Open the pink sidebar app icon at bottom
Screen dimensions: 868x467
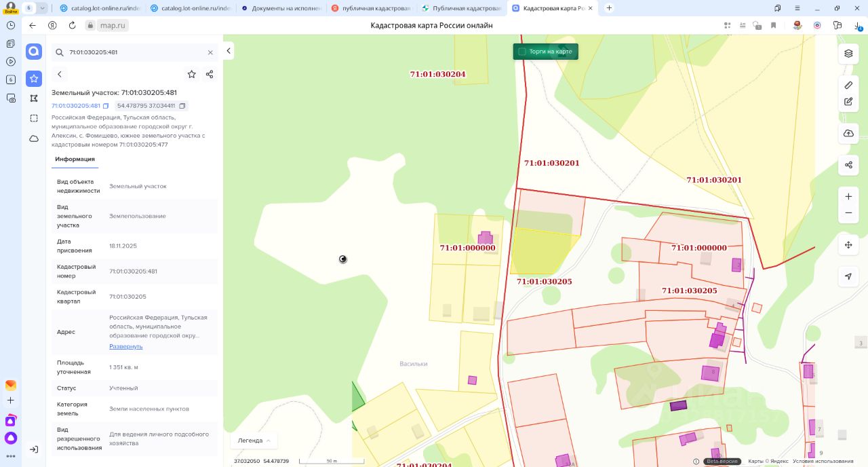point(11,420)
